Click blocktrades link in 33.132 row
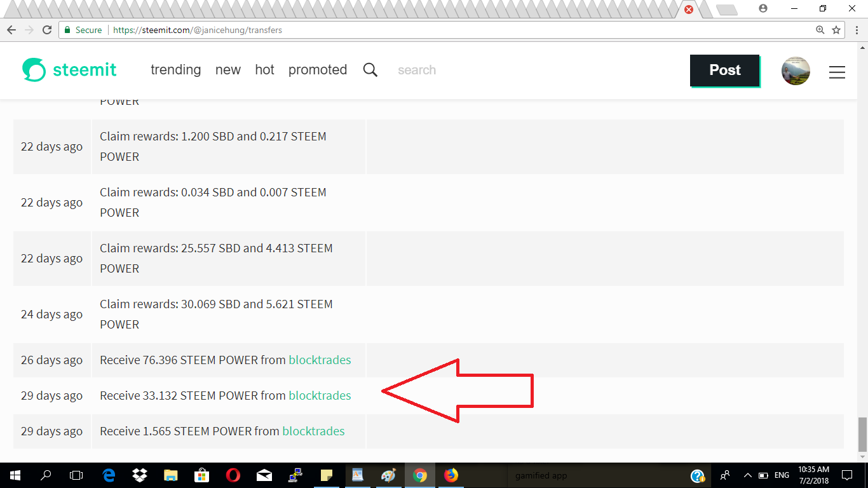The height and width of the screenshot is (488, 868). point(320,395)
